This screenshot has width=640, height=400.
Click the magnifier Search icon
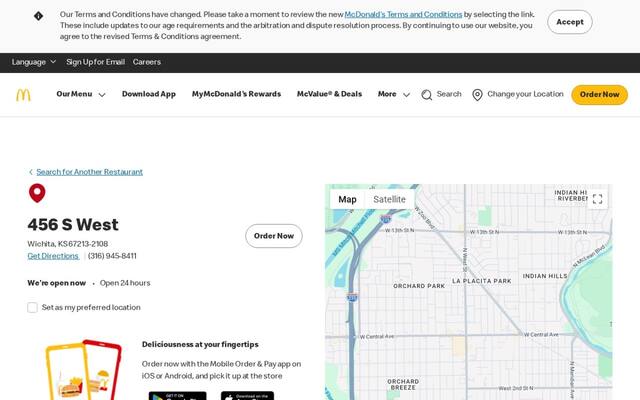427,95
